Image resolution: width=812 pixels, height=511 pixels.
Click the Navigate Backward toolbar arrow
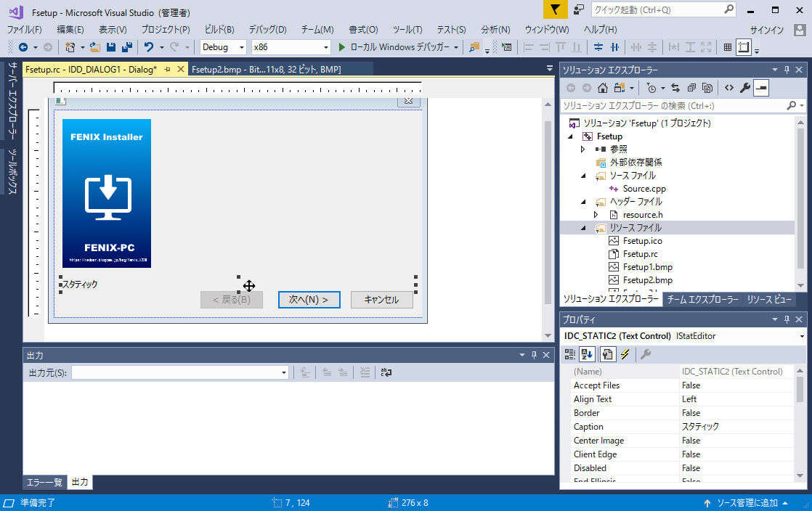23,47
